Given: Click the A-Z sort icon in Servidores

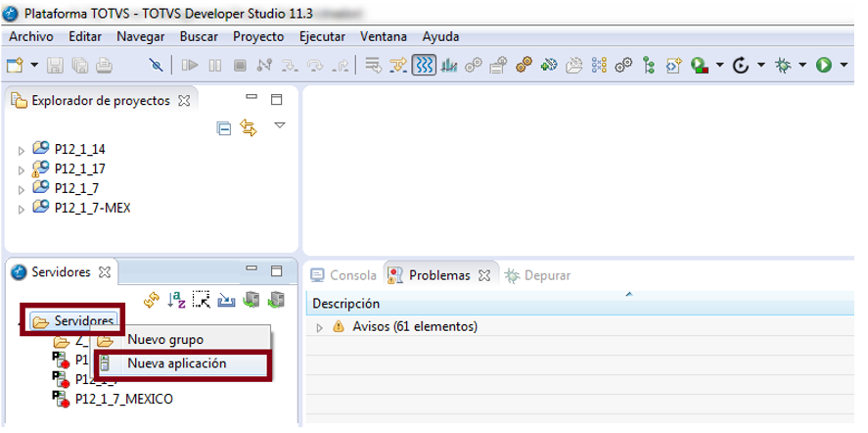Looking at the screenshot, I should click(x=176, y=300).
